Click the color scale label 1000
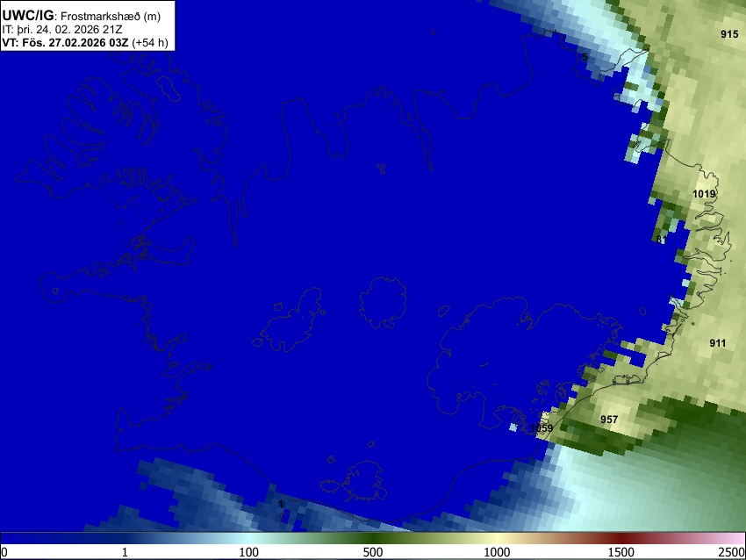The width and height of the screenshot is (746, 560). click(x=497, y=552)
